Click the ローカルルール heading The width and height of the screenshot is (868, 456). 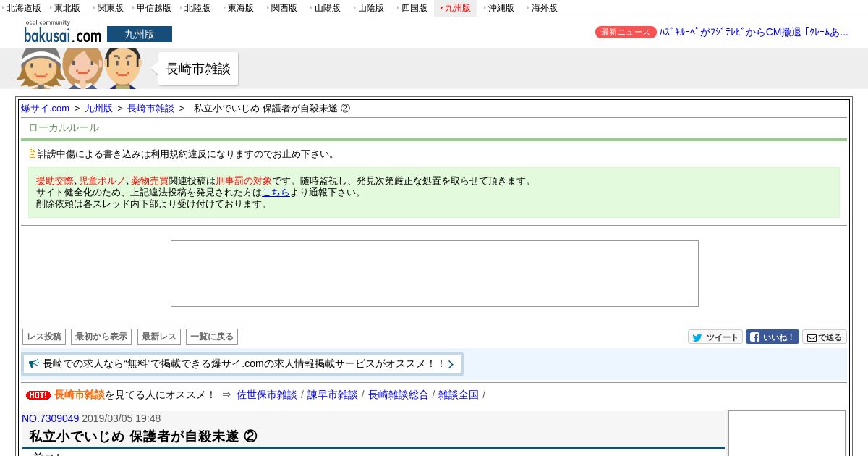pos(64,127)
